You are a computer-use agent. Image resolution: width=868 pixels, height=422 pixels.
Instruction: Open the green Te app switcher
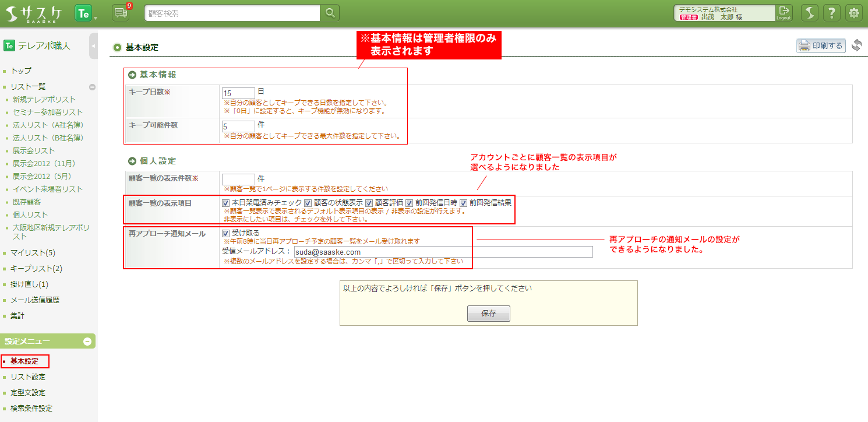coord(84,13)
